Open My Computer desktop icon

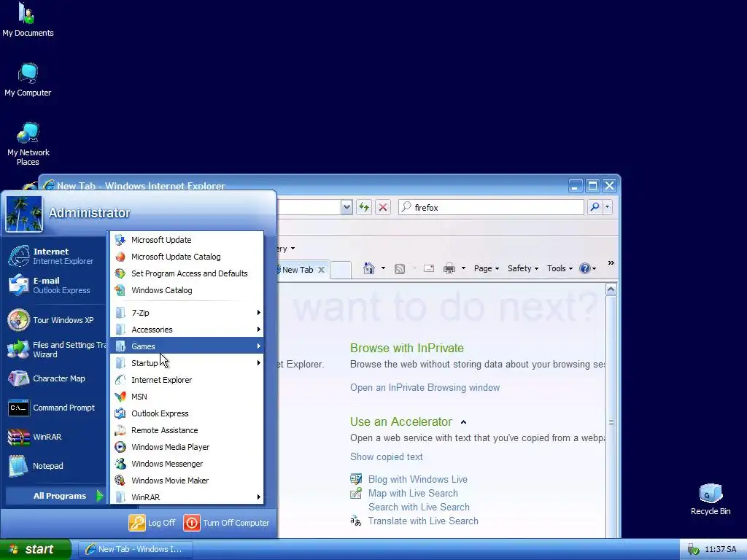[28, 80]
